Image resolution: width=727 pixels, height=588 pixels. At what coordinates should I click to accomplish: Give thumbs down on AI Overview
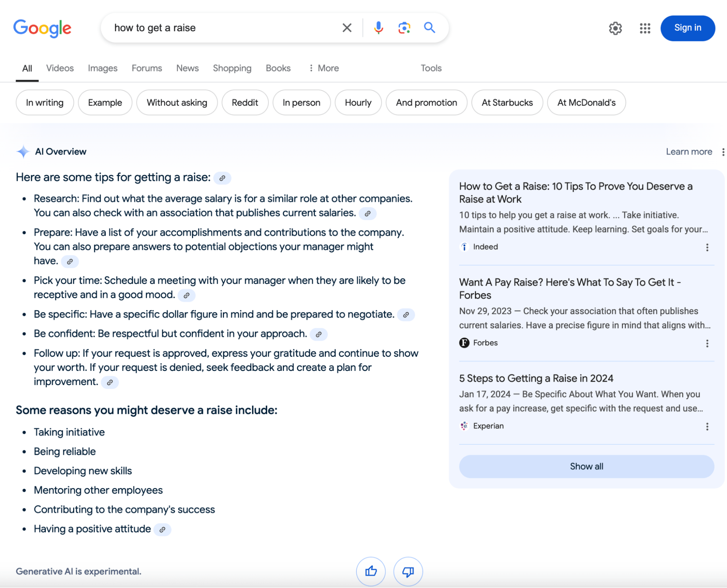tap(408, 571)
